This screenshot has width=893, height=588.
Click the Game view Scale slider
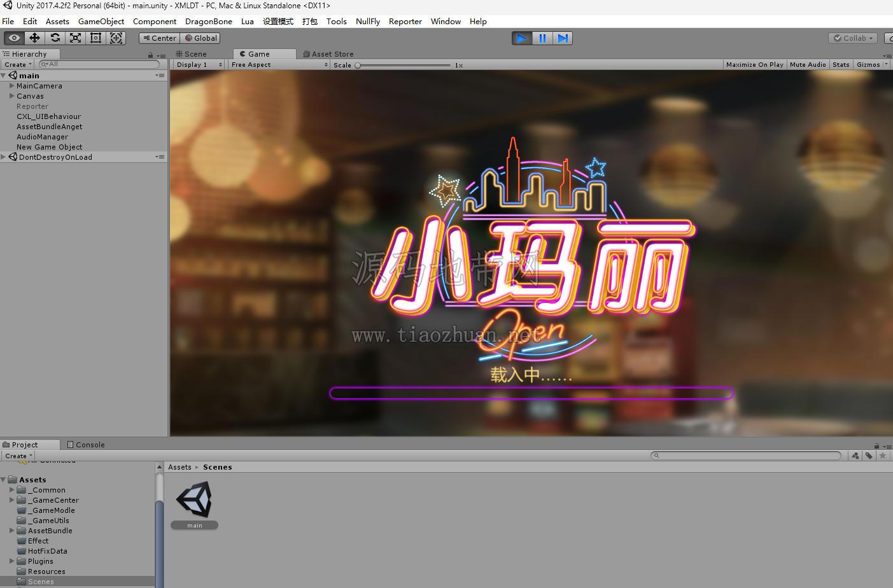coord(404,65)
